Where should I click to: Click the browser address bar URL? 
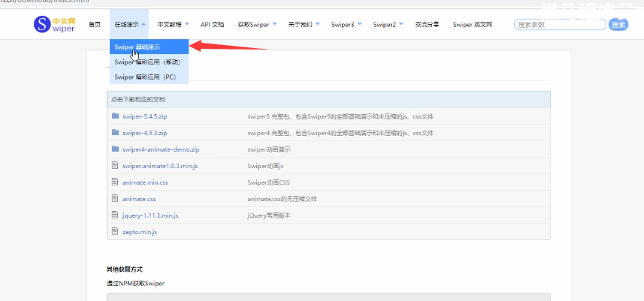(x=44, y=2)
